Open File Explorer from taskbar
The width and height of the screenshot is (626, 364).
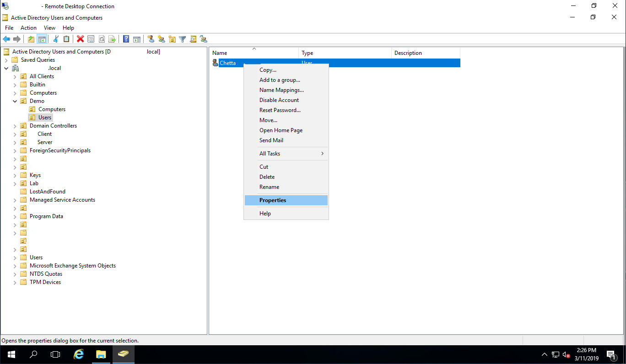(101, 354)
